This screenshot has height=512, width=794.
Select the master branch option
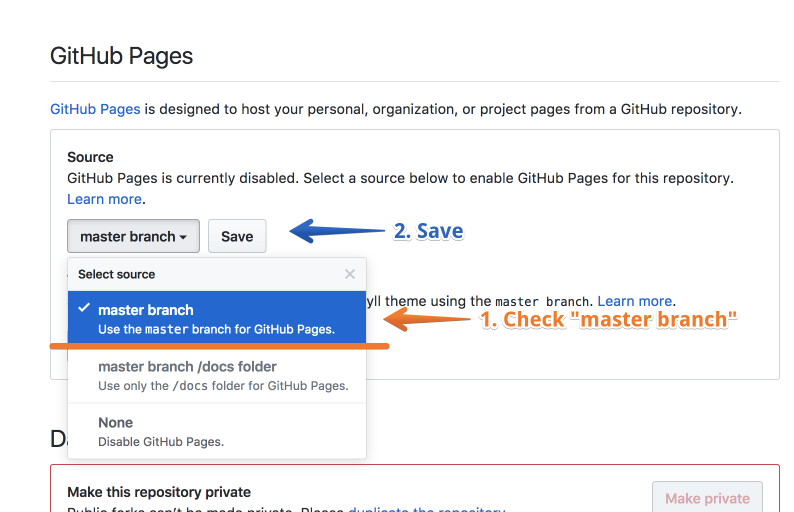(x=217, y=319)
